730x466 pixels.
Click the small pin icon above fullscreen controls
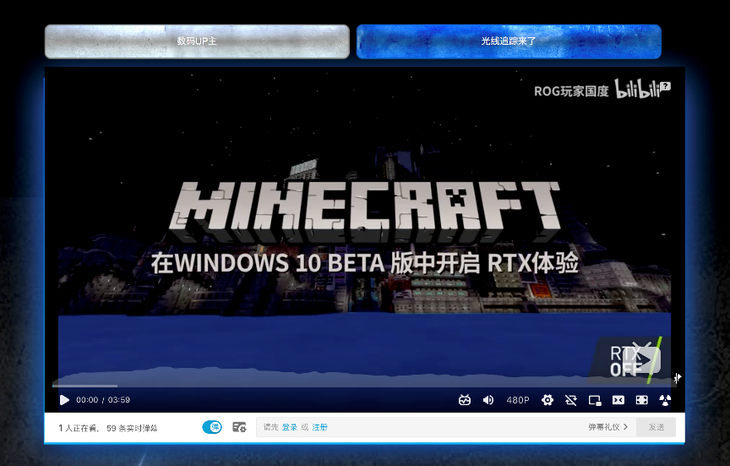[x=677, y=378]
